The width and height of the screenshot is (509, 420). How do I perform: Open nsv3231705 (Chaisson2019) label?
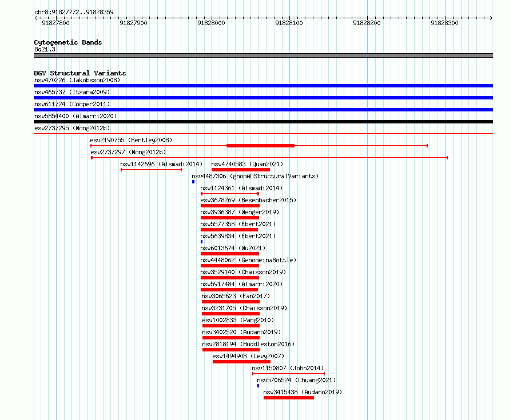pyautogui.click(x=244, y=308)
